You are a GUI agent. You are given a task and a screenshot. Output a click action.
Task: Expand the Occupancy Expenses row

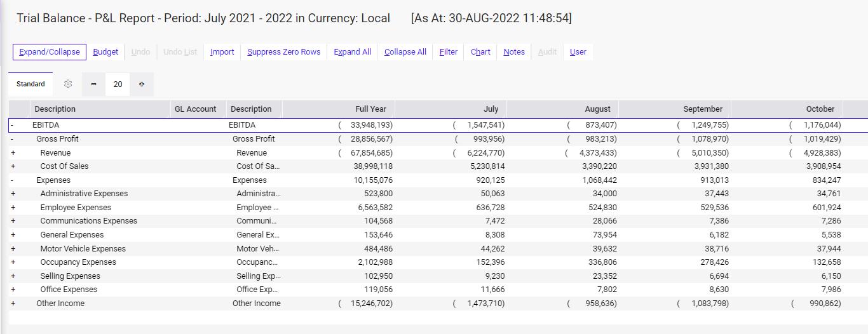coord(13,262)
